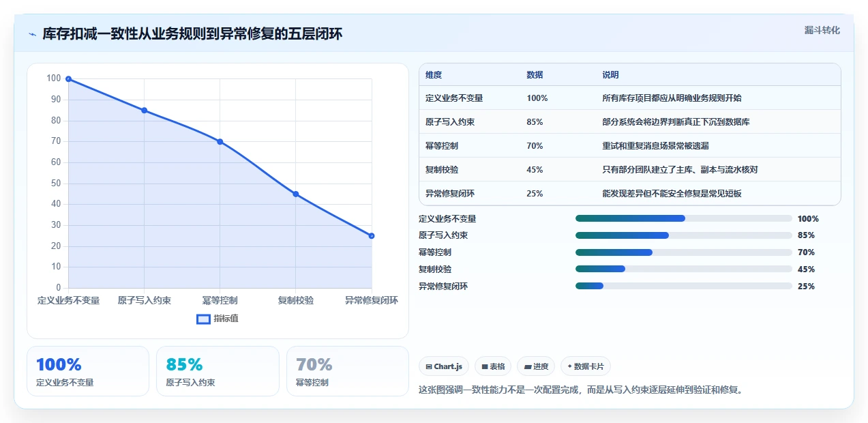The width and height of the screenshot is (868, 423).
Task: Click the chart point for 复制校验
Action: pos(296,194)
